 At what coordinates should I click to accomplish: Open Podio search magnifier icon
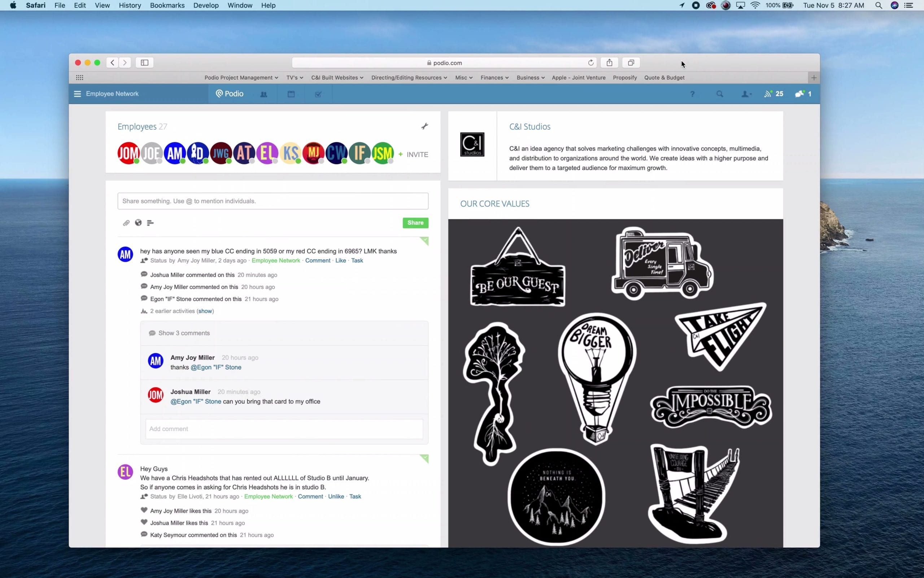pos(720,94)
